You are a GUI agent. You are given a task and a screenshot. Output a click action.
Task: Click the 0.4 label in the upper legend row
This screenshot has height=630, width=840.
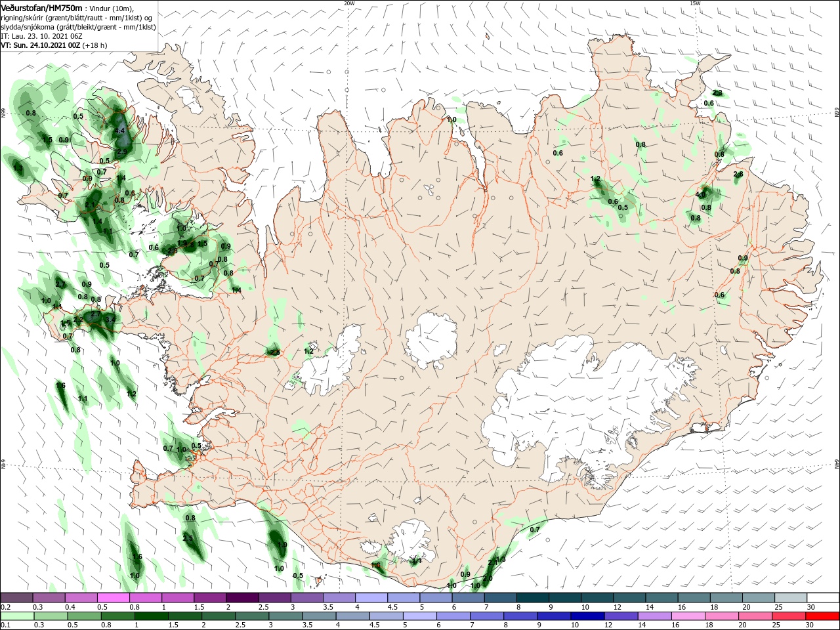point(70,608)
